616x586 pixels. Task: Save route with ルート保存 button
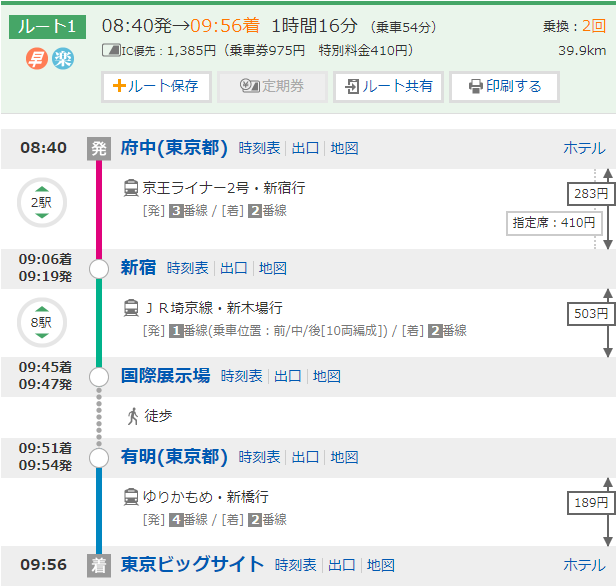[155, 87]
